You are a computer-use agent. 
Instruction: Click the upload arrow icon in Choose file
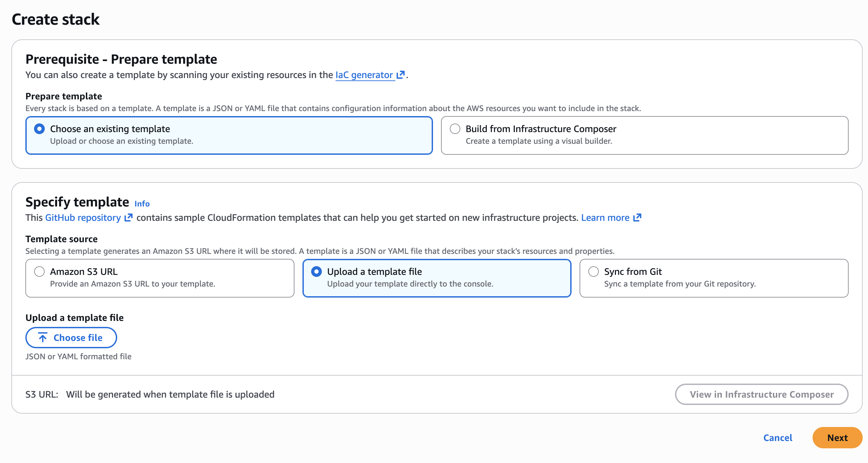pos(42,337)
